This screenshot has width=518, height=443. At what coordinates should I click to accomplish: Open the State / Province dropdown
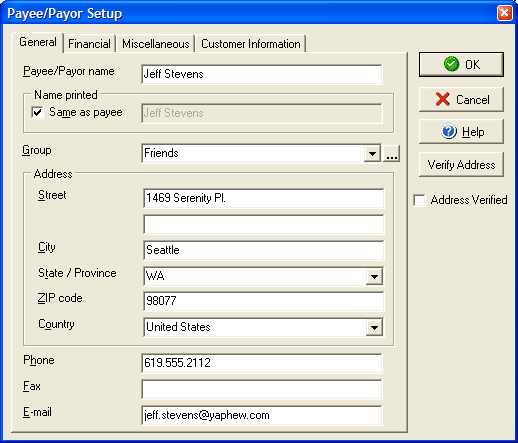(374, 276)
